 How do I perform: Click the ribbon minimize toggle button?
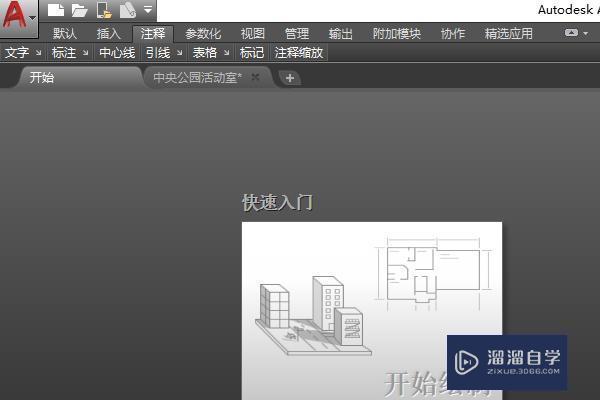[x=571, y=33]
